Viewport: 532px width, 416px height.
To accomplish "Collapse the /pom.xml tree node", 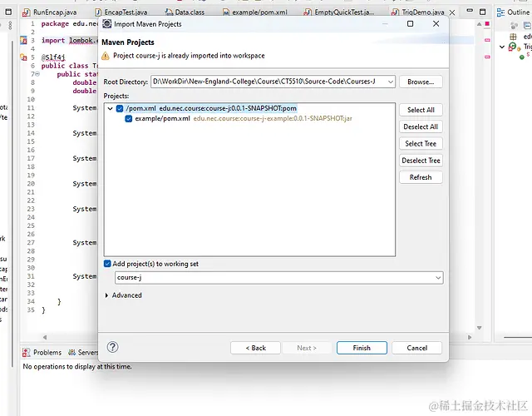I will click(110, 109).
